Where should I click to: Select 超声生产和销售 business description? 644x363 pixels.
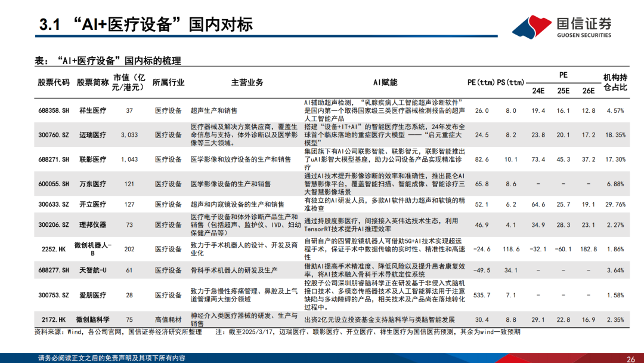point(214,110)
